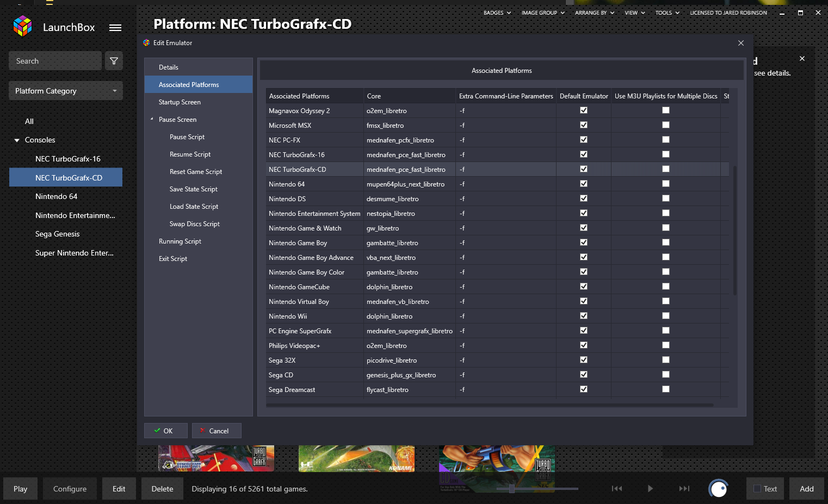Click the Hudson Soft game box thumbnail
Viewport: 828px width, 504px height.
216,458
